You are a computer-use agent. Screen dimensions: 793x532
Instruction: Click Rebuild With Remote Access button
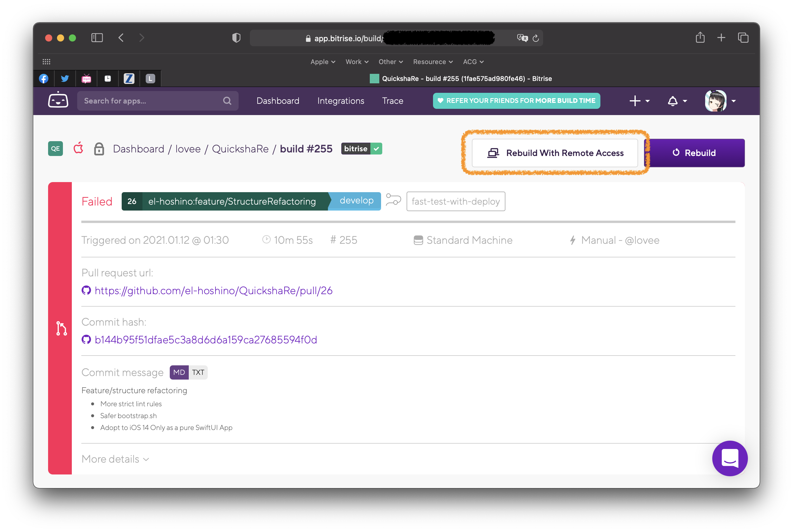pyautogui.click(x=555, y=153)
